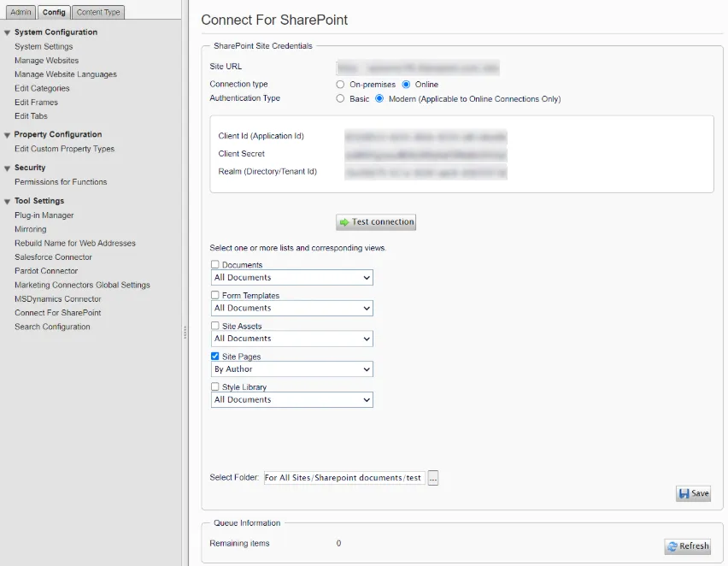The image size is (728, 566).
Task: Open Edit Custom Property Types
Action: [x=65, y=149]
